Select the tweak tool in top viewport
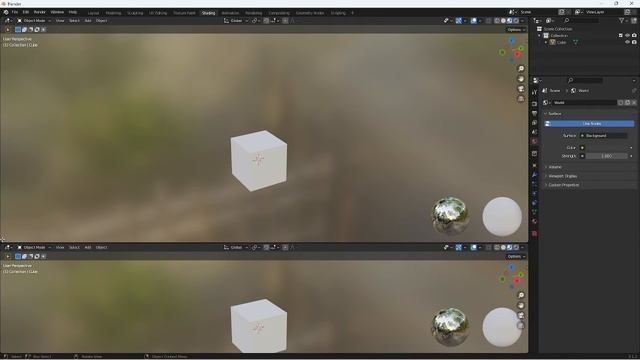The height and width of the screenshot is (360, 640). 7,29
